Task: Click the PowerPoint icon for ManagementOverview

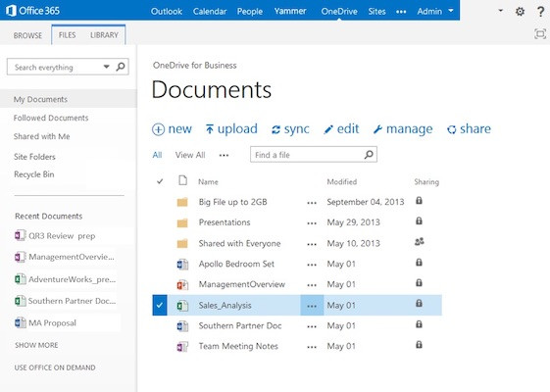Action: (182, 285)
